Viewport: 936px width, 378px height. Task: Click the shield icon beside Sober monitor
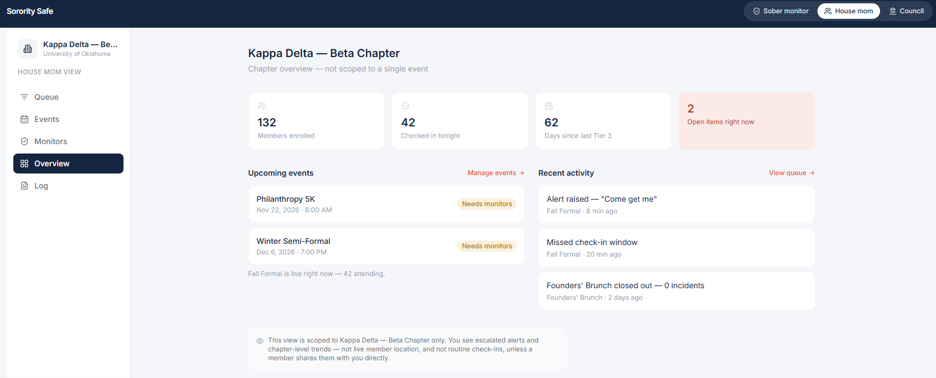pyautogui.click(x=756, y=11)
